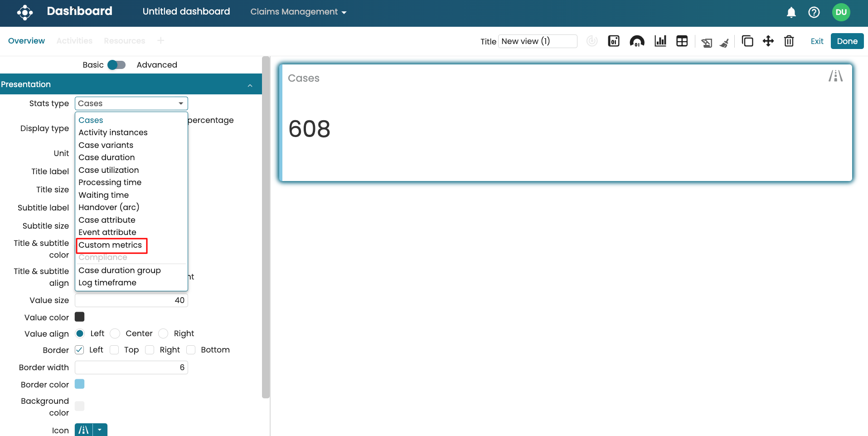Add a gauge widget from toolbar
Image resolution: width=868 pixels, height=436 pixels.
coord(637,41)
